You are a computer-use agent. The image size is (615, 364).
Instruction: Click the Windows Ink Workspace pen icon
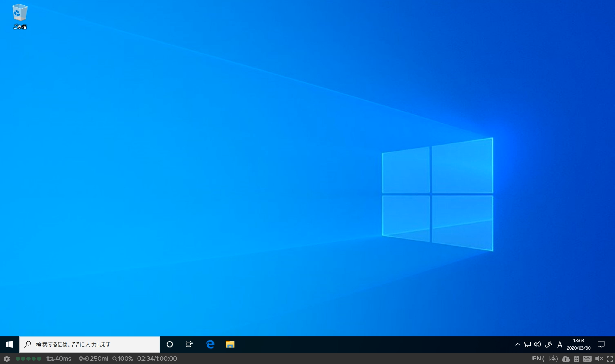549,345
